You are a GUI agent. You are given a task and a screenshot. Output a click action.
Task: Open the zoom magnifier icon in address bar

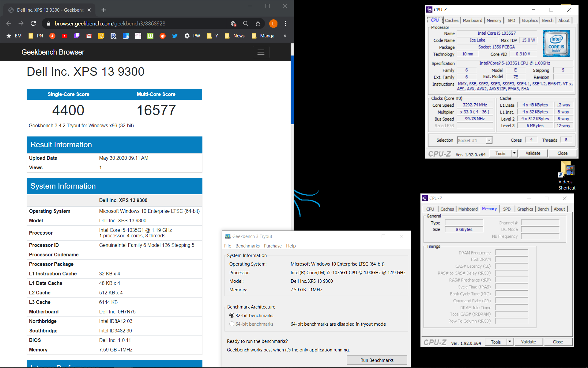coord(246,23)
